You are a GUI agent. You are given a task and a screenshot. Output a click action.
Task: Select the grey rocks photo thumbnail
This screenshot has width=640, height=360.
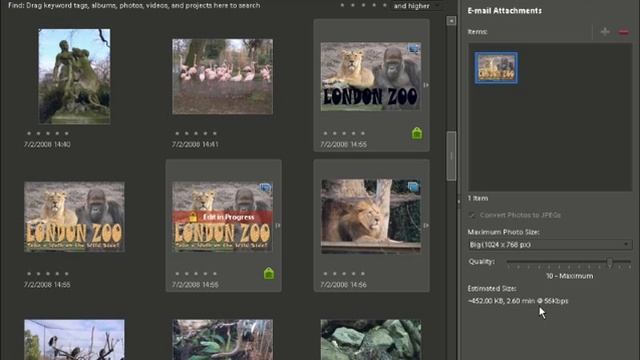(x=371, y=340)
